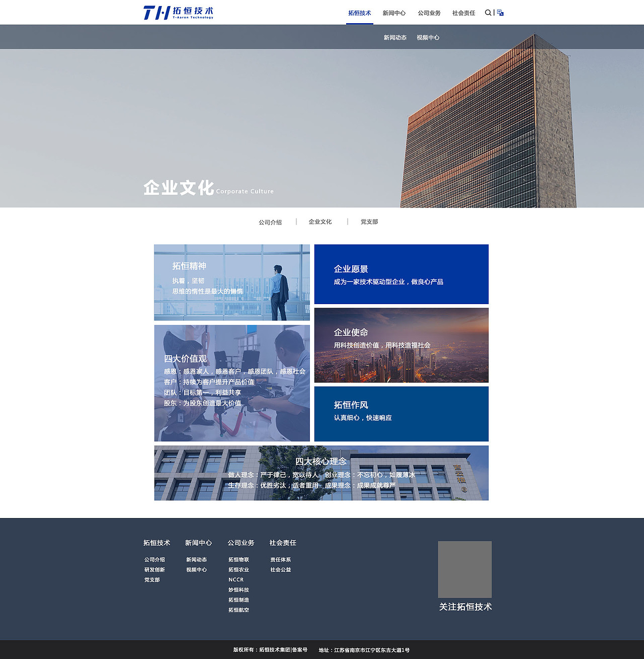This screenshot has height=659, width=644.
Task: Open footer link 研发创新
Action: (154, 569)
